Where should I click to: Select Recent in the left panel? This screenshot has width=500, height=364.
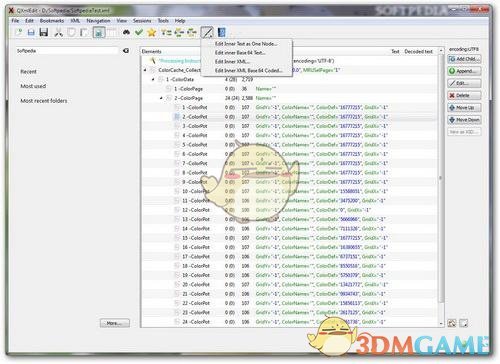pos(28,72)
